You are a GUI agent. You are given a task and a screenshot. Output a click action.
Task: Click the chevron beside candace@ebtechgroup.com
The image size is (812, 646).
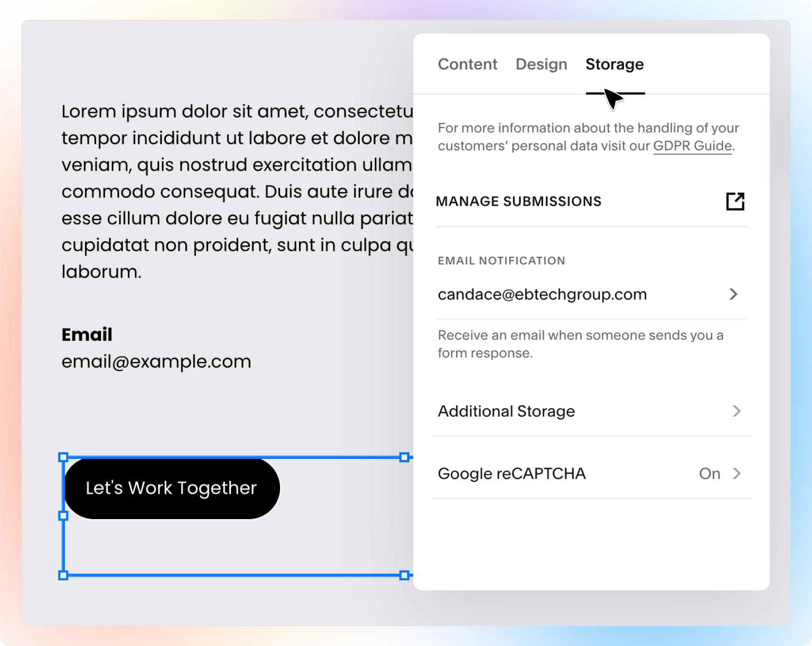click(x=733, y=294)
